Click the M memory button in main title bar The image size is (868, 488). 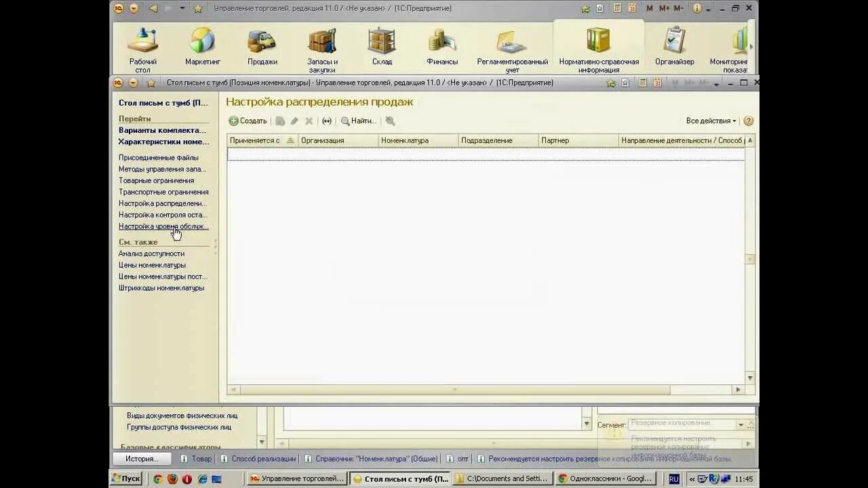[x=650, y=8]
